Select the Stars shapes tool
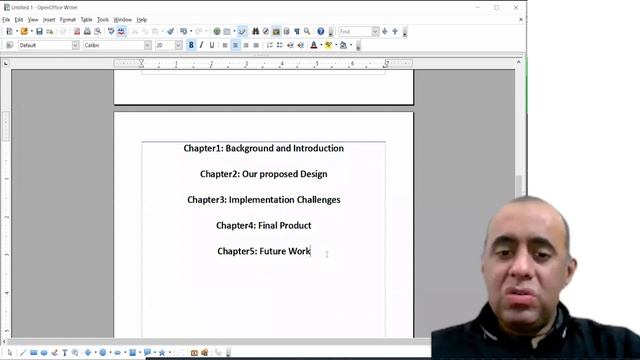The image size is (640, 360). pyautogui.click(x=162, y=352)
